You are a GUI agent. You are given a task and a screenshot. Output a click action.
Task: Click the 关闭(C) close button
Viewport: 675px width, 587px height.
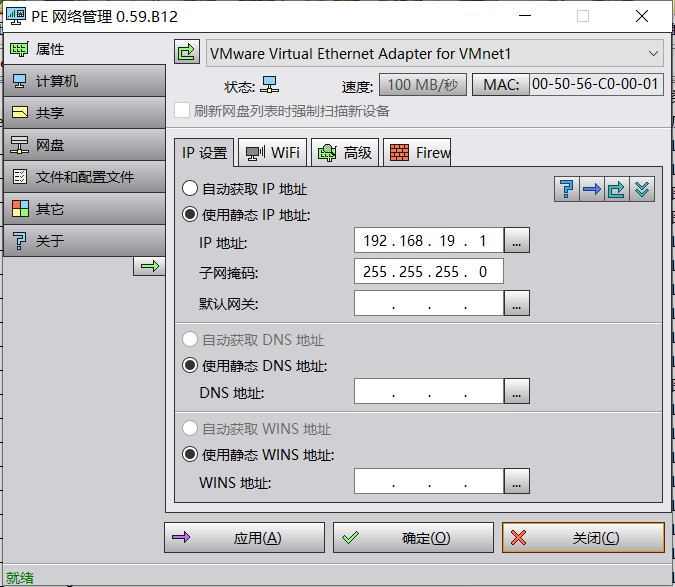pos(583,538)
